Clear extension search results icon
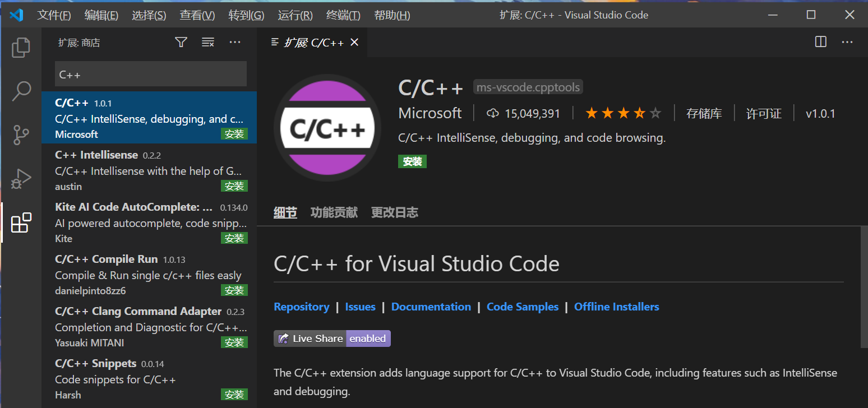The image size is (868, 408). [x=208, y=43]
